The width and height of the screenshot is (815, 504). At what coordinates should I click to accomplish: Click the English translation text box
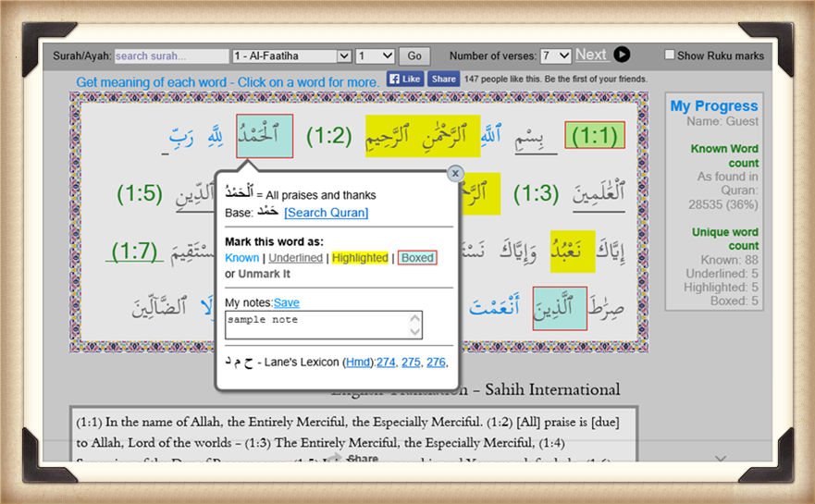tap(353, 435)
